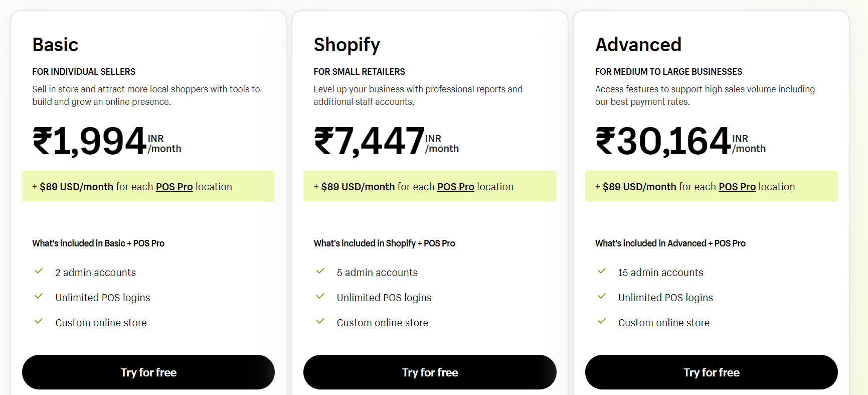Click the highlighted $89 USD/month banner in Shopify card
The height and width of the screenshot is (395, 868).
coord(430,186)
